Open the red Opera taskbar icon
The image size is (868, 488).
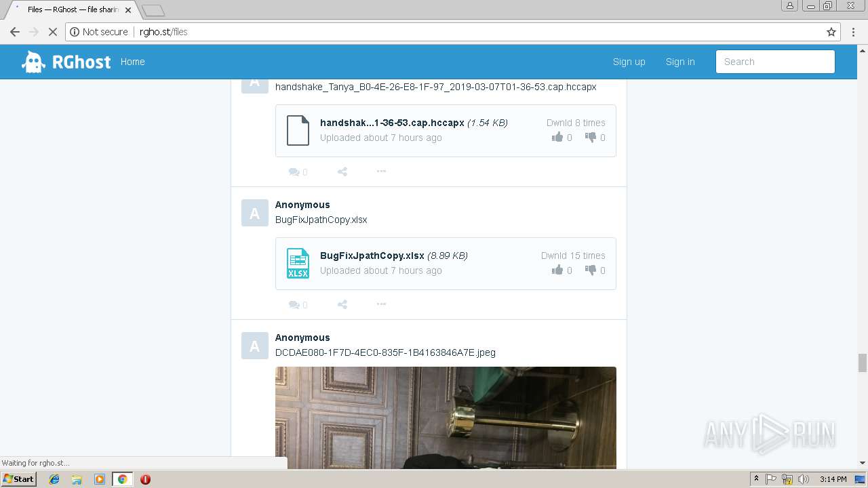[x=145, y=479]
